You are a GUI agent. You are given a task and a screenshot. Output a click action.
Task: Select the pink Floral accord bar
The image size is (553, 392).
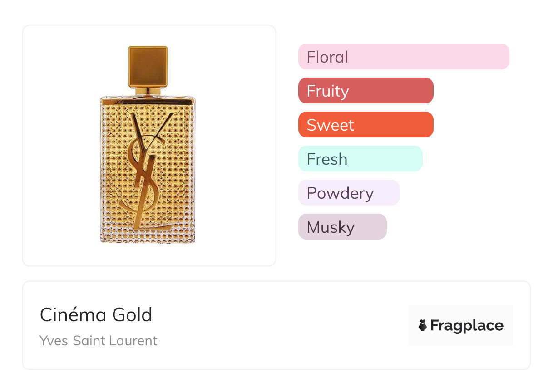coord(404,57)
